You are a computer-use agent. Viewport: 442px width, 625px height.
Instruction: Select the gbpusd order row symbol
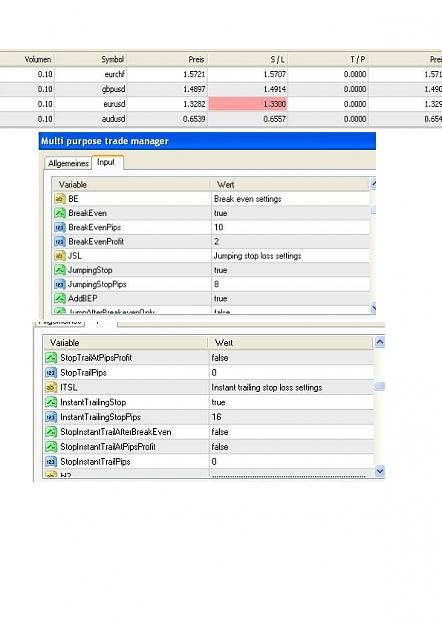pyautogui.click(x=114, y=89)
